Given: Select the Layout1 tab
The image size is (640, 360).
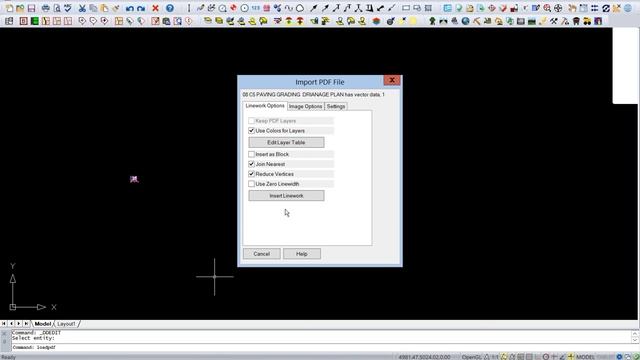Looking at the screenshot, I should click(x=66, y=324).
